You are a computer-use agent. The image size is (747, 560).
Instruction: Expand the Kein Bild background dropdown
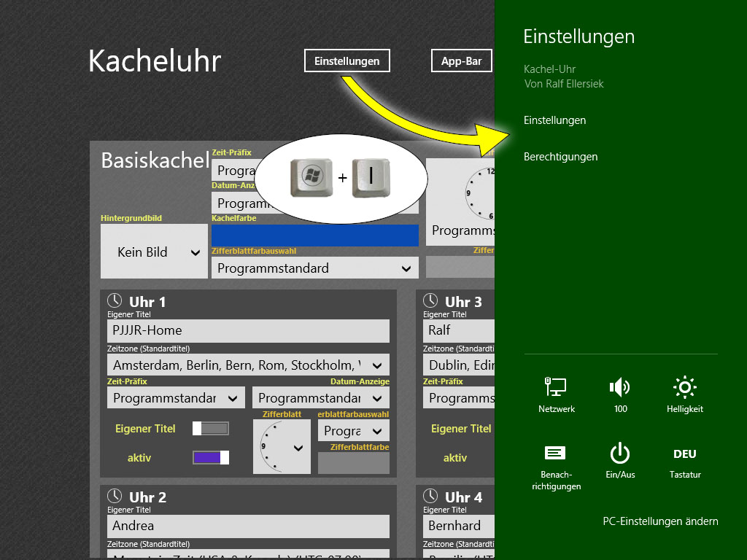pyautogui.click(x=154, y=252)
